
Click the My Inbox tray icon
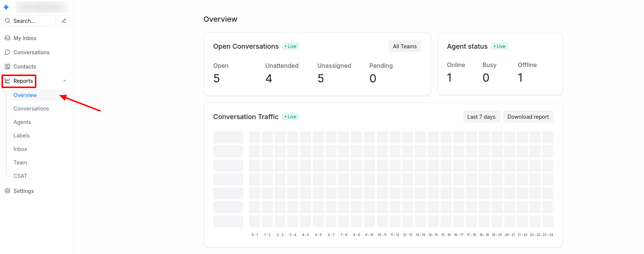(x=7, y=38)
